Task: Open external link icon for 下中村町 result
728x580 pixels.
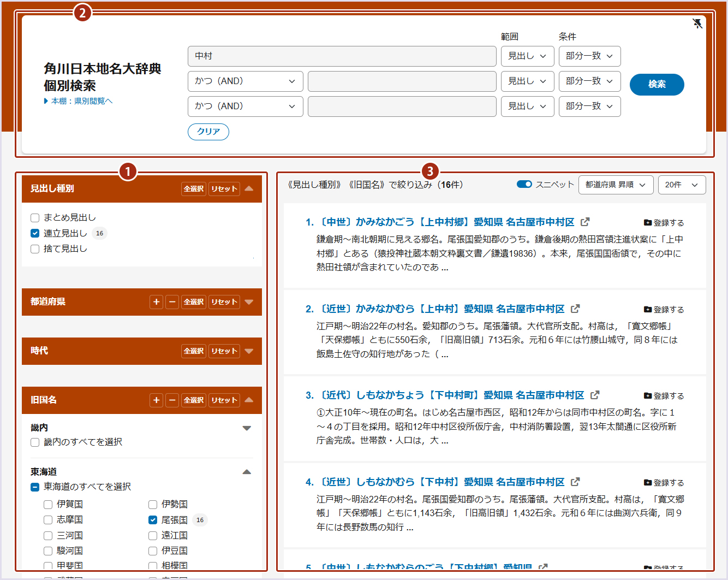Action: pyautogui.click(x=595, y=395)
